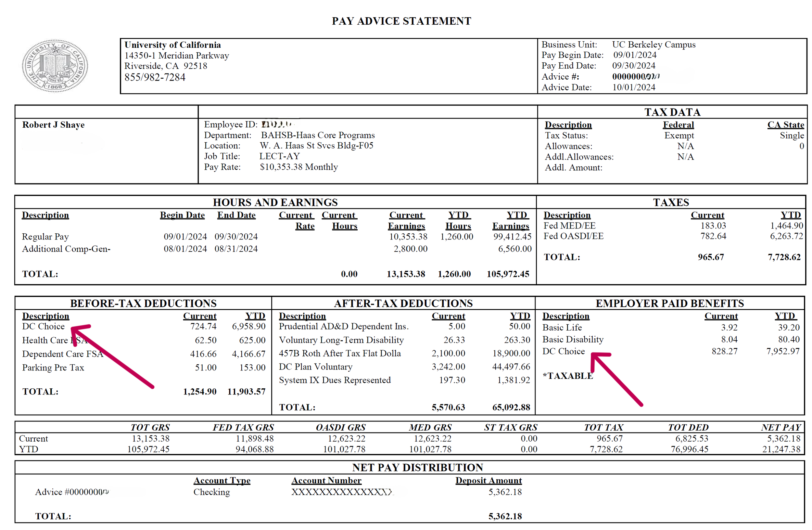The image size is (812, 530).
Task: Click the CA State column header
Action: coord(785,125)
